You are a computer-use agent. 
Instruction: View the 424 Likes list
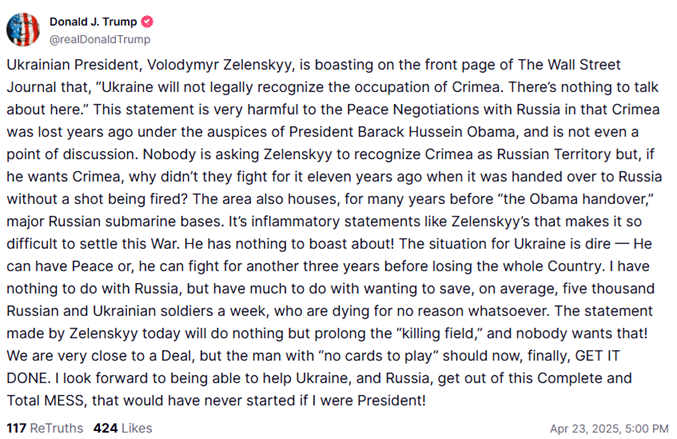point(122,428)
